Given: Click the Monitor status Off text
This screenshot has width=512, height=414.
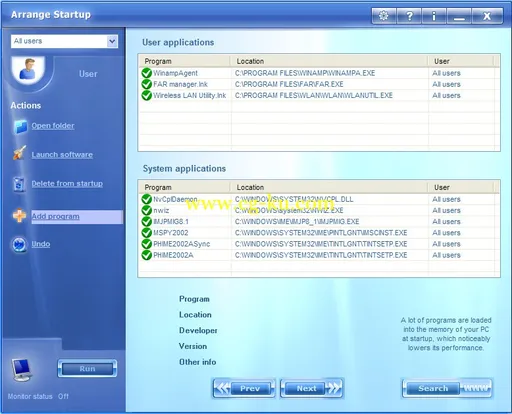Looking at the screenshot, I should click(x=38, y=396).
